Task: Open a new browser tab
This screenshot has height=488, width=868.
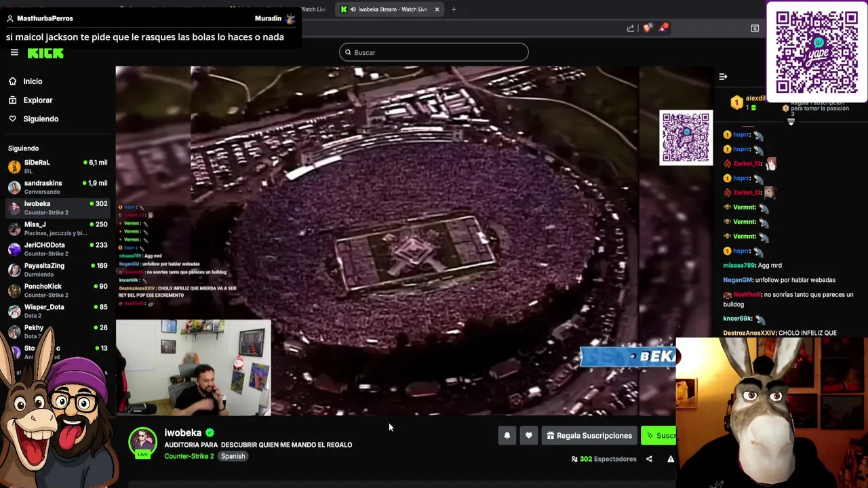Action: [x=454, y=9]
